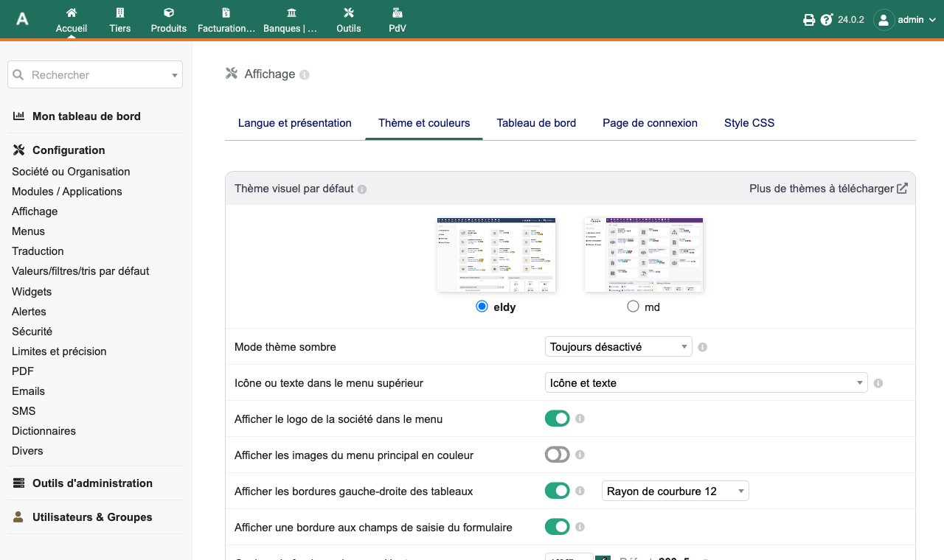This screenshot has height=560, width=944.
Task: Expand the Rechercher search dropdown arrow
Action: [175, 75]
